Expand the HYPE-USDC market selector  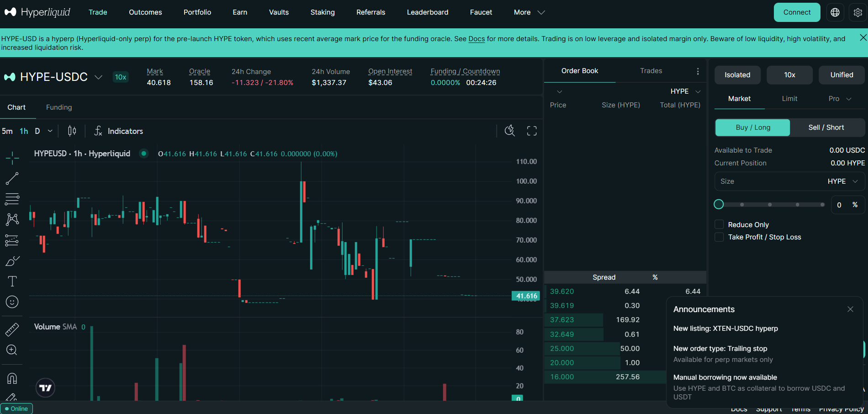98,77
